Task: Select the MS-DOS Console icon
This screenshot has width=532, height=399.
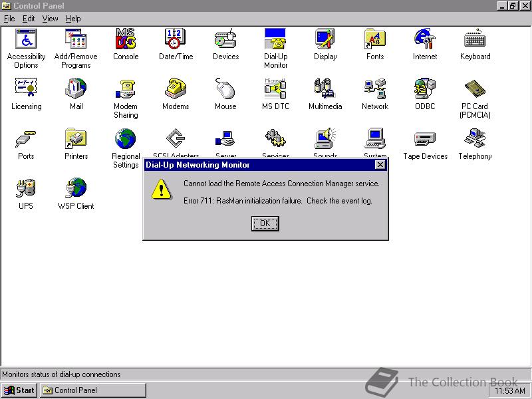Action: (x=126, y=39)
